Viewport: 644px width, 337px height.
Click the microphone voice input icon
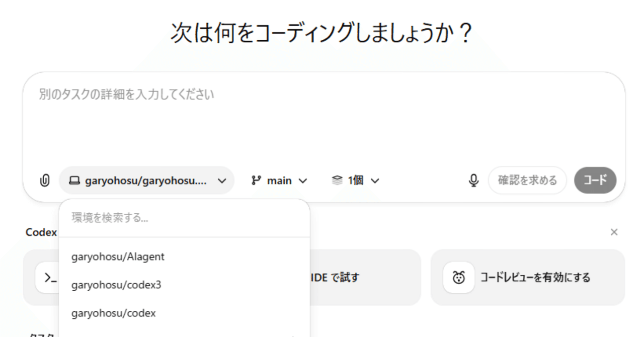tap(473, 180)
